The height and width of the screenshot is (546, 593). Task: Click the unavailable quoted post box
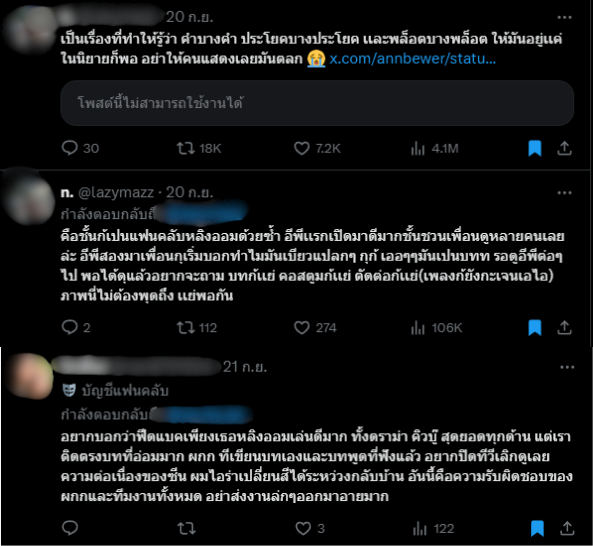317,103
